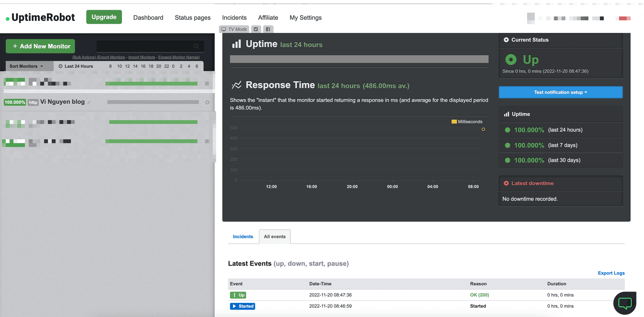Toggle Milliseconds series in chart legend
This screenshot has height=317, width=644.
pos(467,122)
